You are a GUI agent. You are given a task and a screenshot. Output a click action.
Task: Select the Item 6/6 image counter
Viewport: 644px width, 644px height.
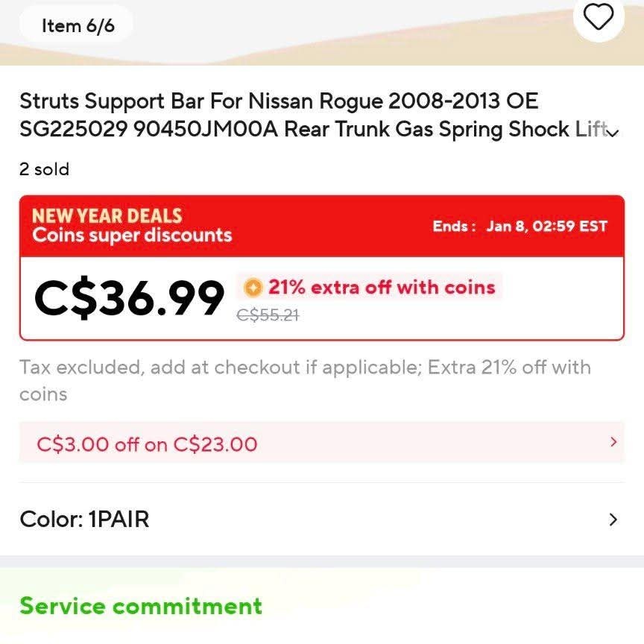click(78, 26)
